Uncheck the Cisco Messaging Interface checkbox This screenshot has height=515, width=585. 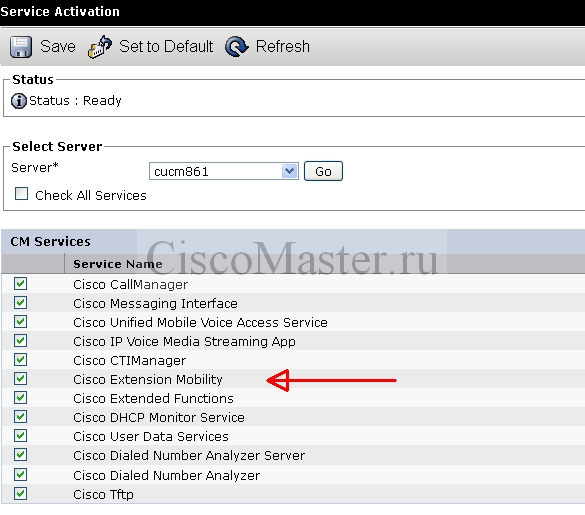[21, 303]
